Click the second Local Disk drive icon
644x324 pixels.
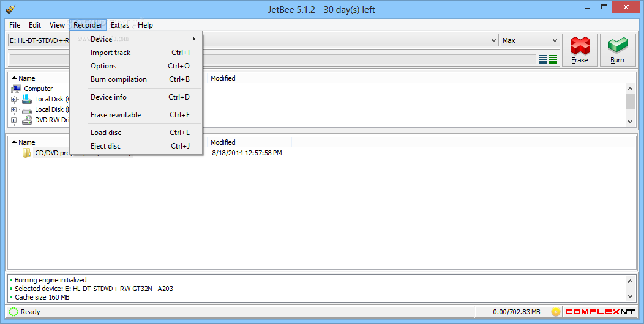pos(27,110)
